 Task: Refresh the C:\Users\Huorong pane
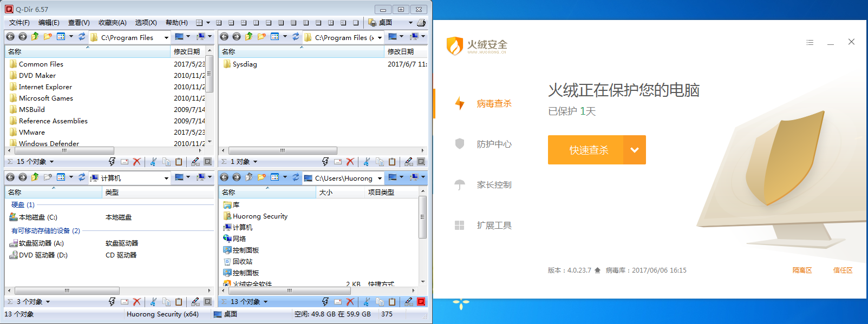tap(296, 177)
